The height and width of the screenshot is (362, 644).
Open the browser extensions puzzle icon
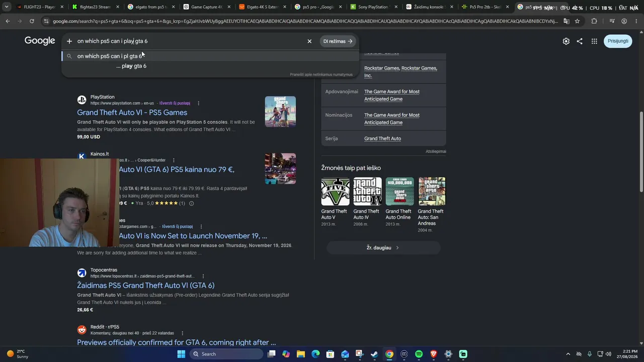(x=594, y=21)
